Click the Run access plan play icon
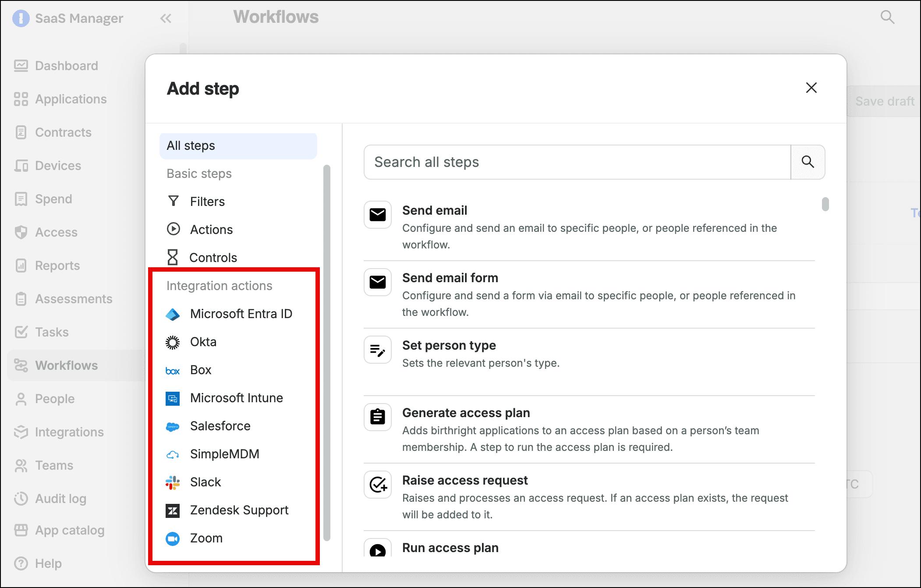The image size is (921, 588). 378,549
